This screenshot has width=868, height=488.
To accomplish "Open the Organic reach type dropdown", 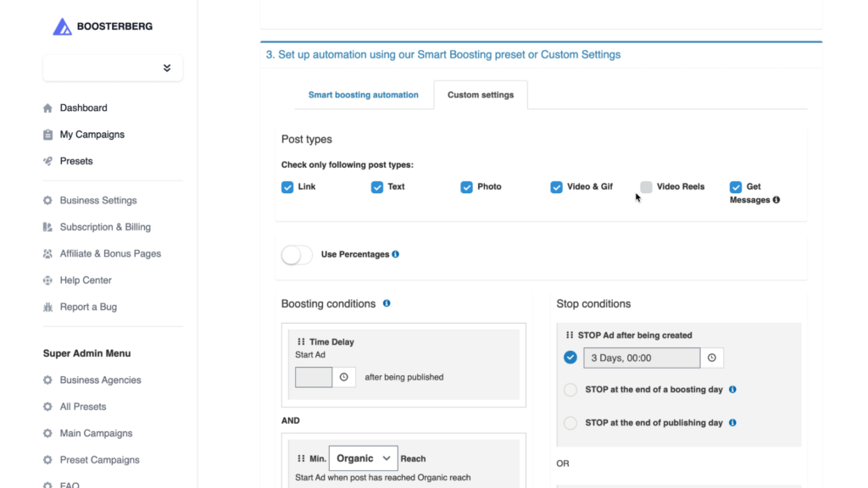I will click(363, 458).
